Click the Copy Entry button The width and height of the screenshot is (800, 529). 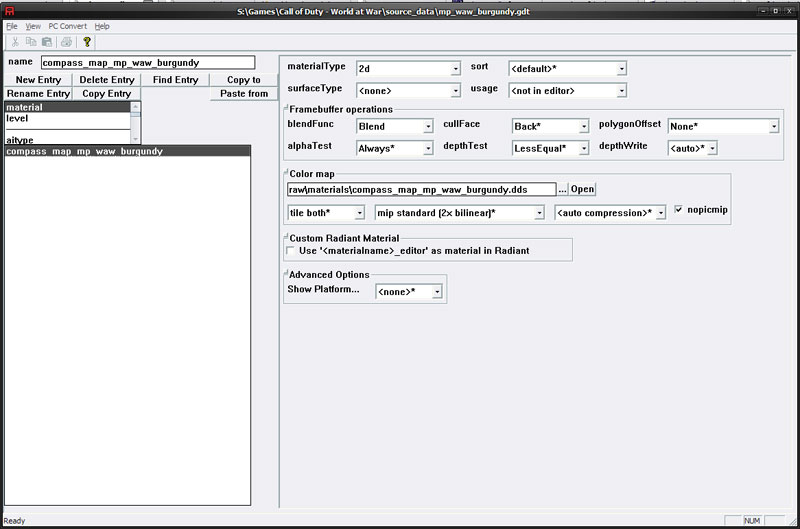point(107,93)
